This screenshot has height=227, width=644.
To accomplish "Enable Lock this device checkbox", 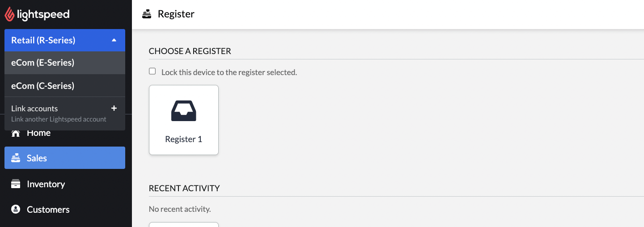I will pos(153,71).
